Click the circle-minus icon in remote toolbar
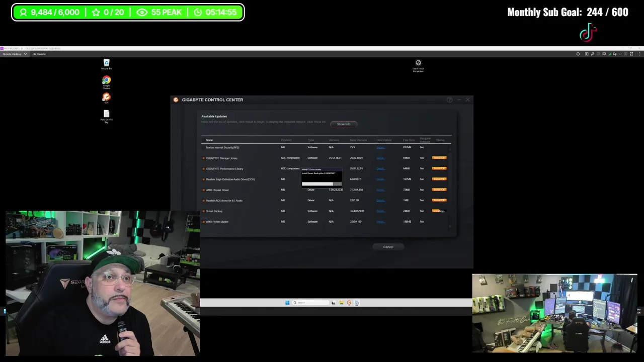This screenshot has height=362, width=644. pos(578,54)
